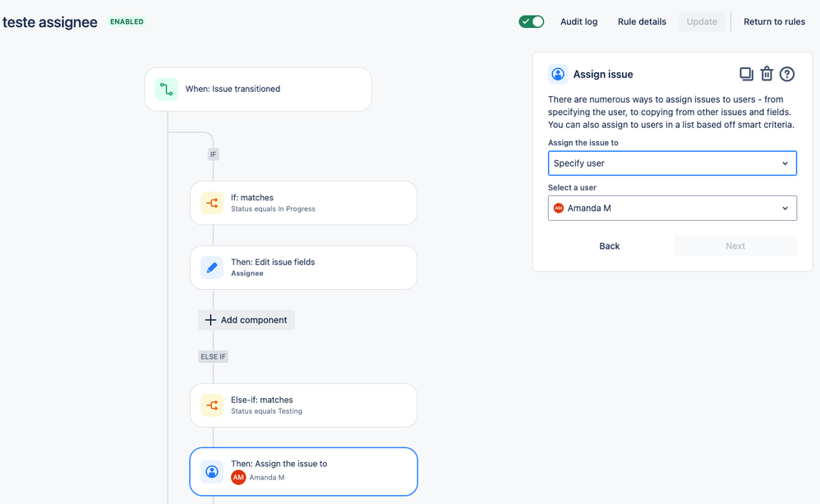This screenshot has height=504, width=820.
Task: Click the teste assignee rule title
Action: coord(50,22)
